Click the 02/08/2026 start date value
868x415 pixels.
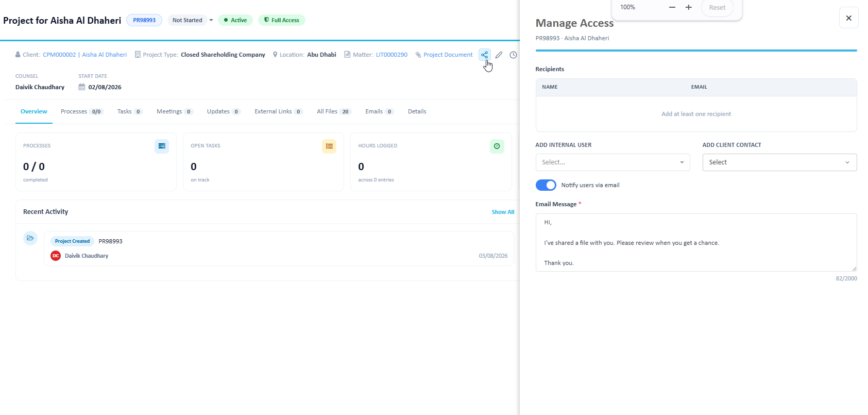[105, 87]
